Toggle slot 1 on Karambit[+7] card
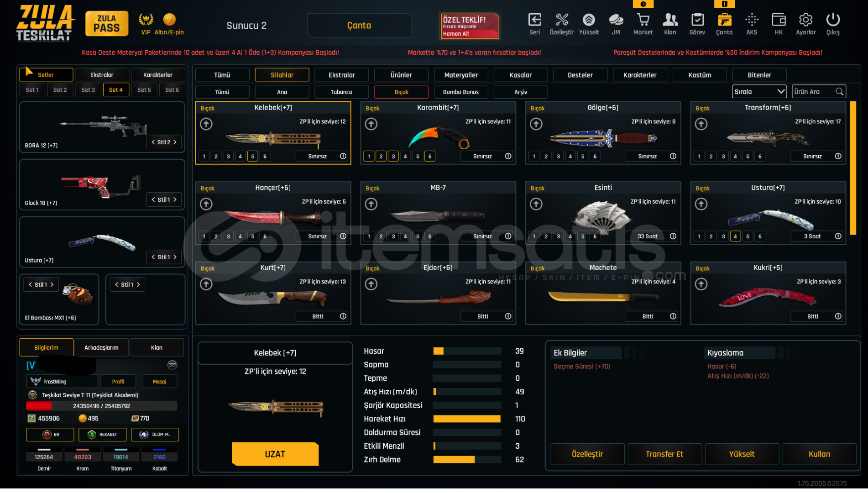 (369, 156)
